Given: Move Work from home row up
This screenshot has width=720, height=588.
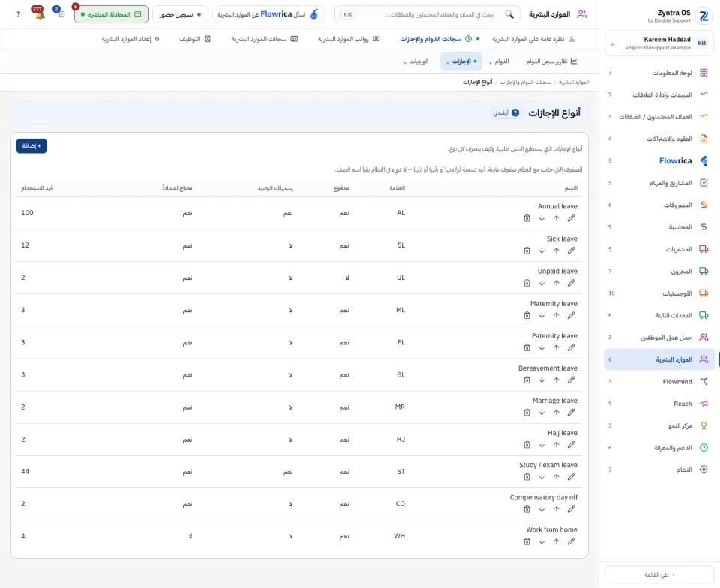Looking at the screenshot, I should [556, 541].
